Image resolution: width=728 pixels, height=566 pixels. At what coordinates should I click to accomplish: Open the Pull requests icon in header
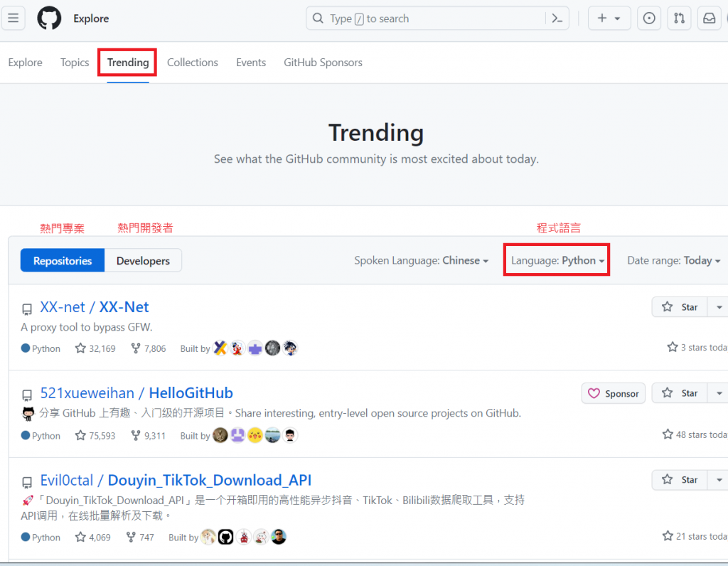(x=679, y=18)
